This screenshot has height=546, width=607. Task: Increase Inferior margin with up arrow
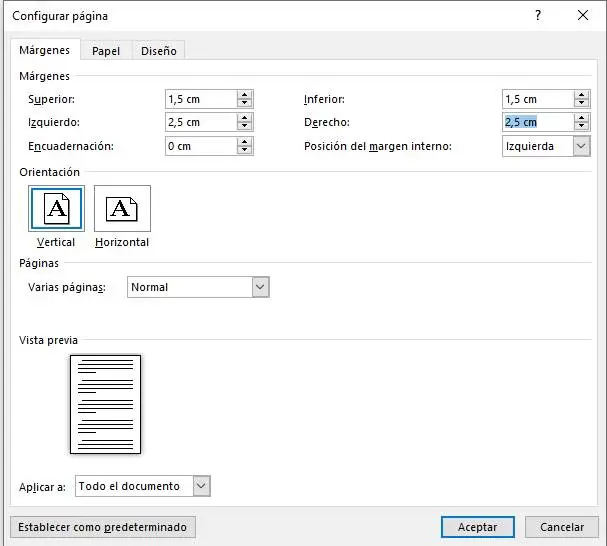pos(581,95)
